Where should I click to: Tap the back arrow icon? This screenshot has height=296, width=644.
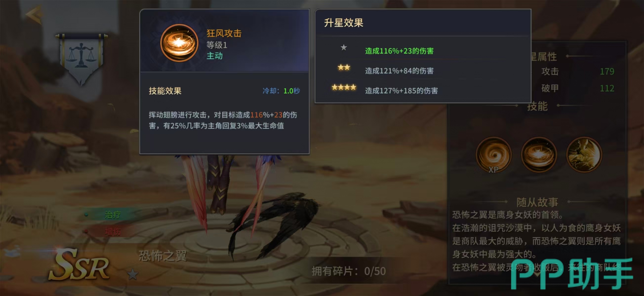(x=34, y=15)
